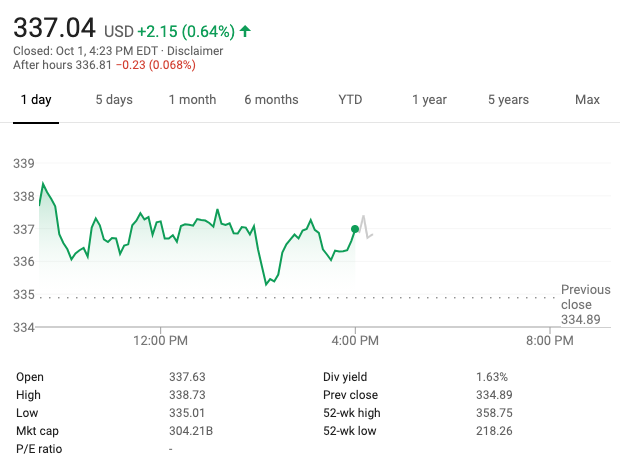This screenshot has height=466, width=620.
Task: Click the 52-wk high value 358.75
Action: click(494, 413)
